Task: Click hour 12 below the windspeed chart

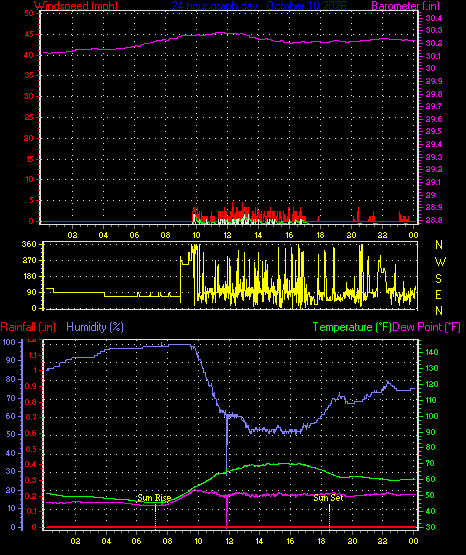Action: (227, 235)
